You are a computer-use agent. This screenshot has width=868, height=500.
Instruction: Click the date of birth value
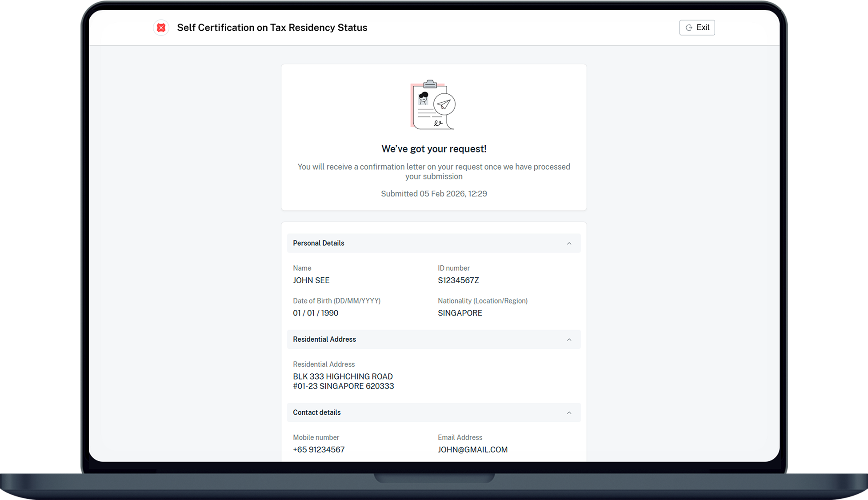315,313
